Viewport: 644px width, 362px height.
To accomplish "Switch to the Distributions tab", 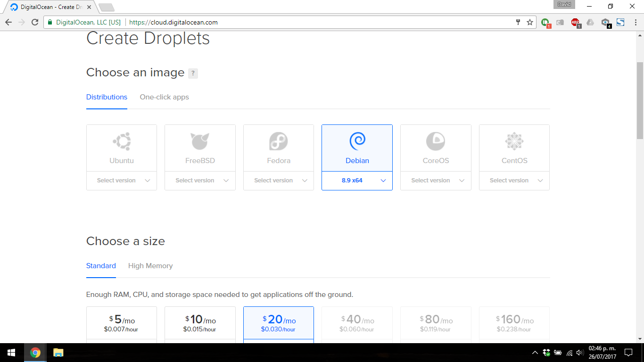I will point(107,97).
